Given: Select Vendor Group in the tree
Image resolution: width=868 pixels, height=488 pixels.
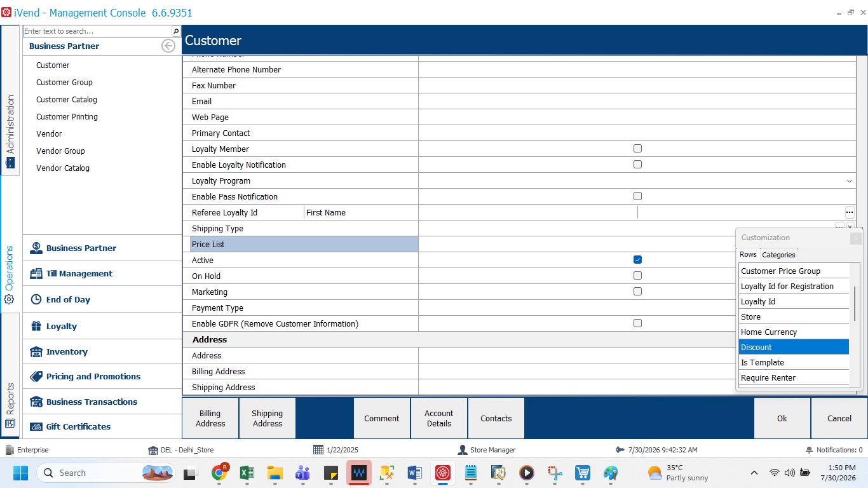Looking at the screenshot, I should (60, 151).
